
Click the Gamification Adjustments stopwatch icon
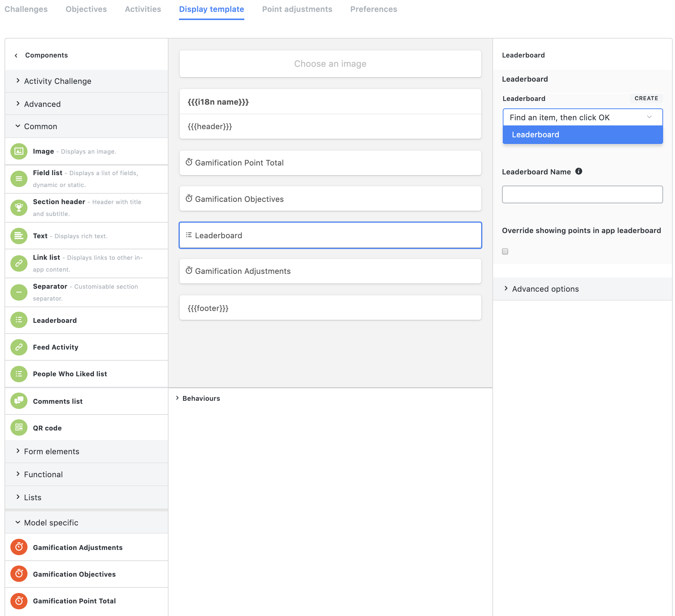click(x=19, y=547)
